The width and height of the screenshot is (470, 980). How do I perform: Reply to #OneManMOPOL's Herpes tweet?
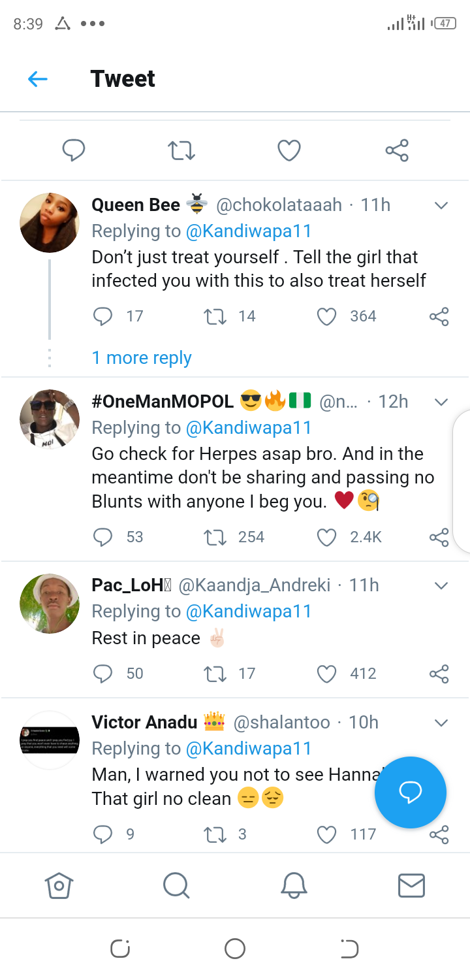(102, 538)
